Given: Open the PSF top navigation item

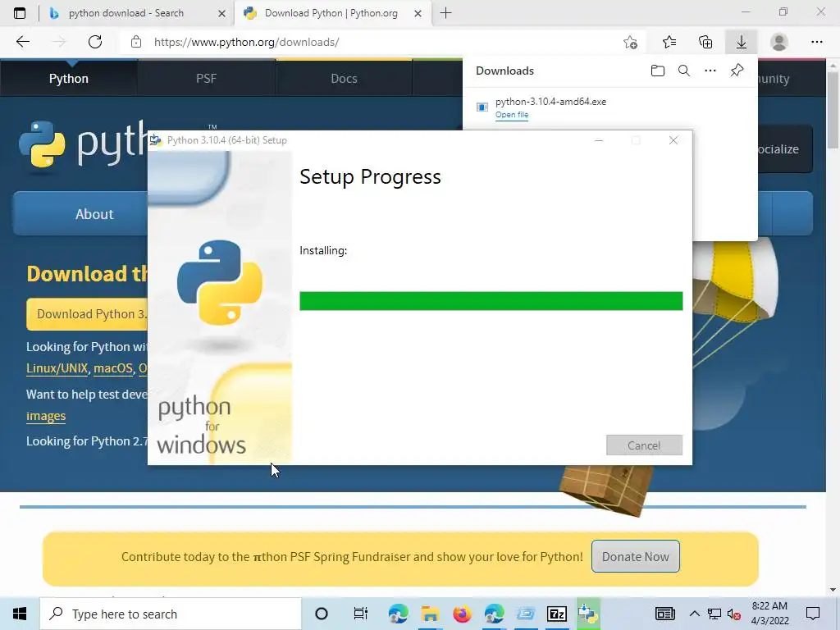Looking at the screenshot, I should pos(206,79).
